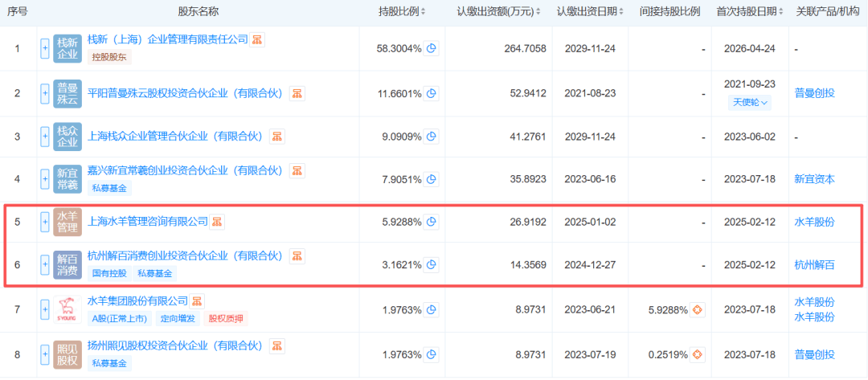Click 私募基金 tag under 嘉兴新宜常羲

point(109,188)
